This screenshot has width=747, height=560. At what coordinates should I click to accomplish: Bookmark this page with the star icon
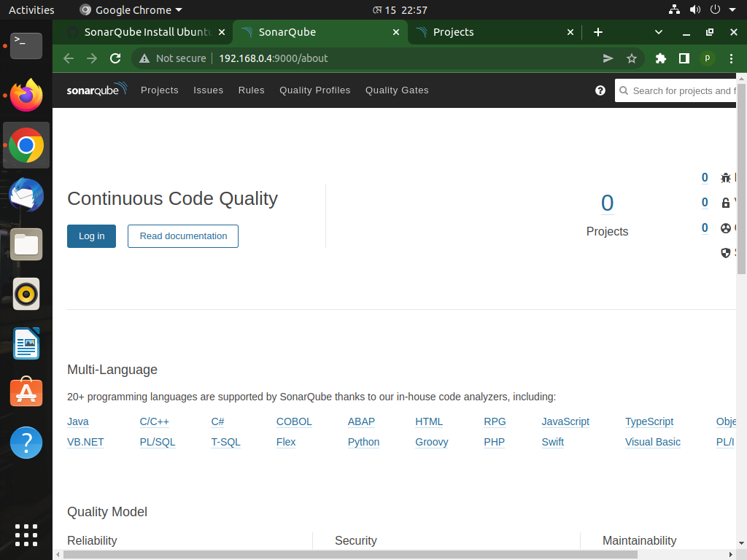point(632,58)
